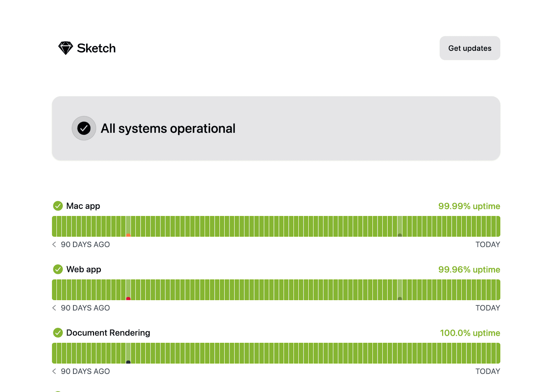549x392 pixels.
Task: Click the rightmost day bar of Document Rendering
Action: pos(498,353)
